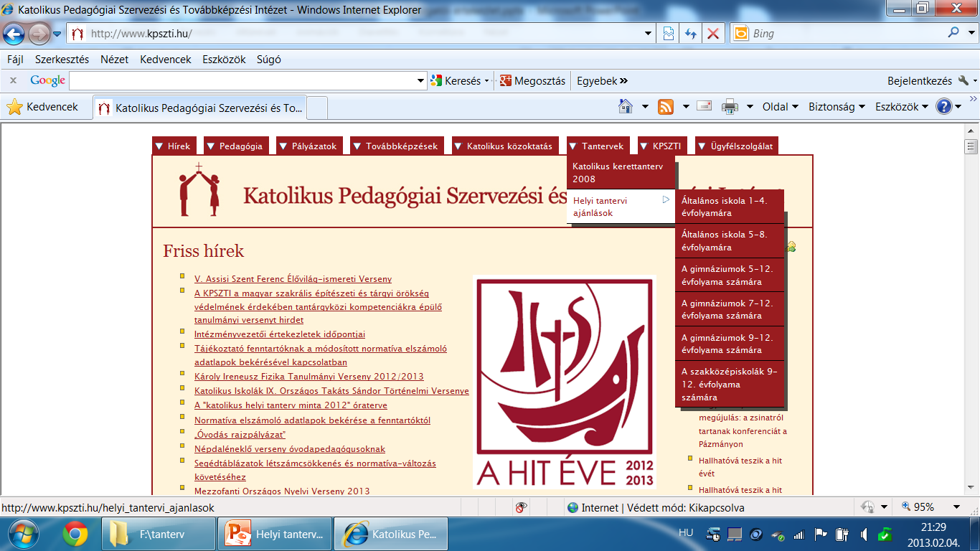
Task: Click the Bing search magnifier icon
Action: coord(953,32)
